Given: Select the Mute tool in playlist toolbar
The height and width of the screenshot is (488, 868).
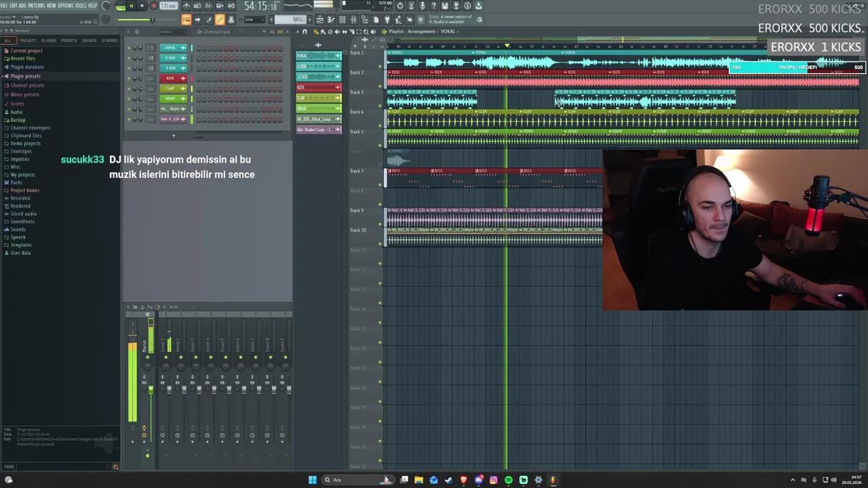Looking at the screenshot, I should point(337,32).
